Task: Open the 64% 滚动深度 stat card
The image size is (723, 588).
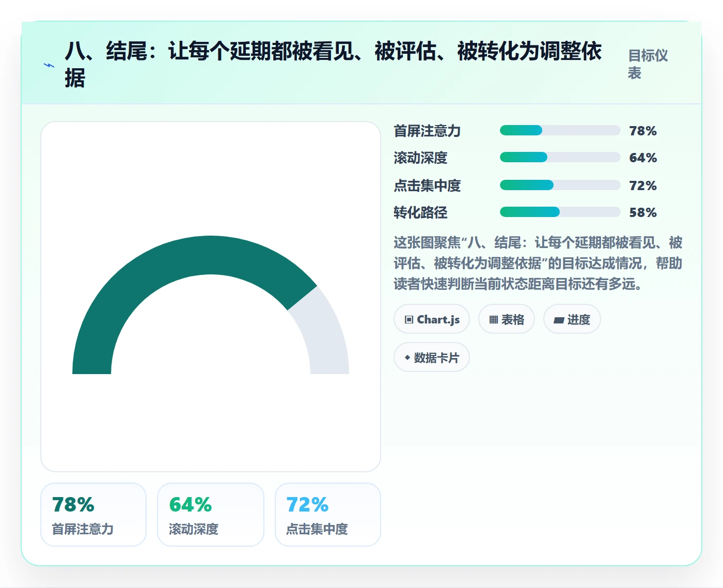Action: [211, 515]
